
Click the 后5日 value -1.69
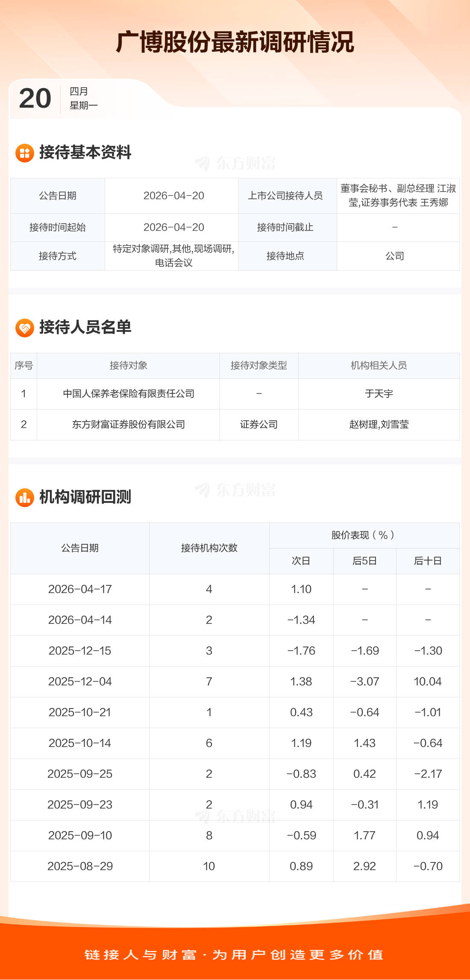coord(365,651)
